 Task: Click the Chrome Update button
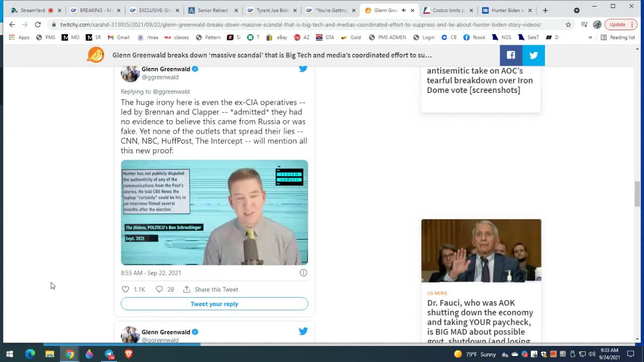617,24
